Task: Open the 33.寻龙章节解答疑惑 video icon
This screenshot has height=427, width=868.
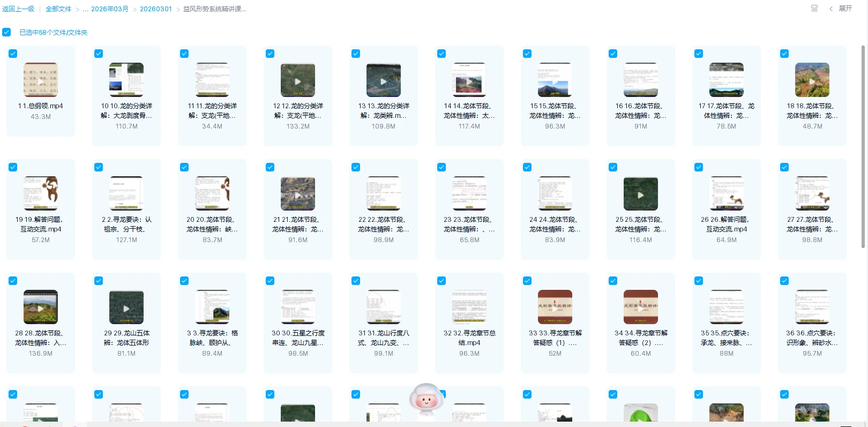Action: pos(555,308)
